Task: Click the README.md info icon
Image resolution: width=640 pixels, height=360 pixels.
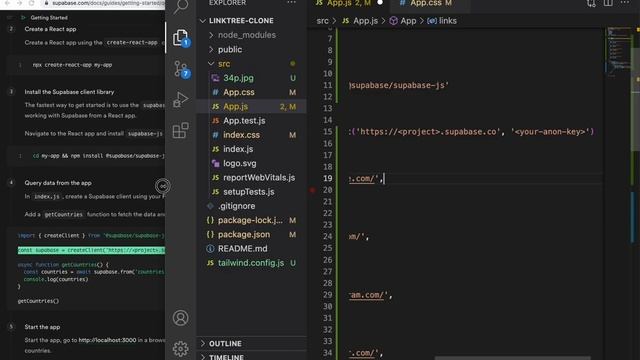Action: 210,249
